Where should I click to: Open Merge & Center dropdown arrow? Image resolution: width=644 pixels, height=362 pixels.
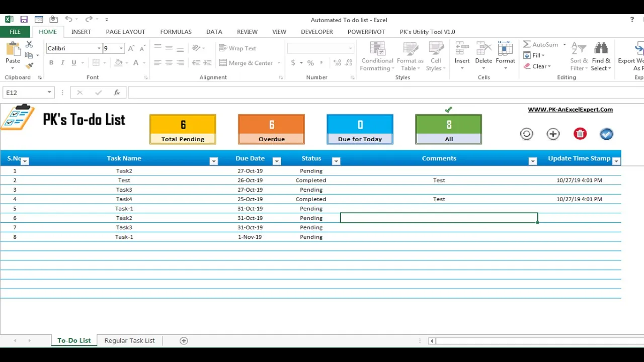[279, 63]
